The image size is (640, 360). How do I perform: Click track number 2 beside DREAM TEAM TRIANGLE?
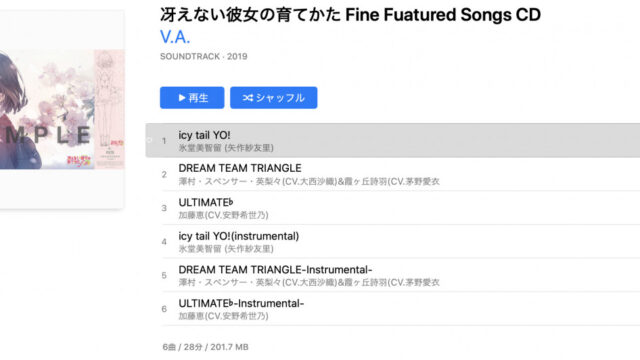click(x=164, y=175)
